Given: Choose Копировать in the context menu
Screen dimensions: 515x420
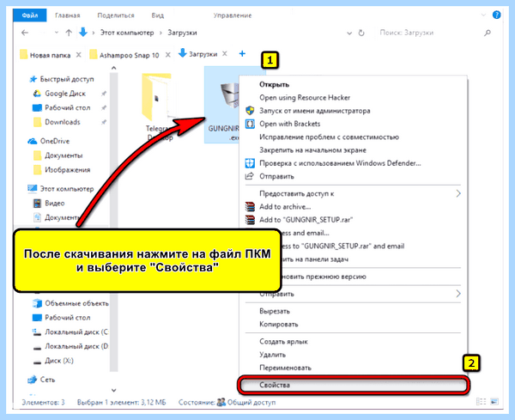Looking at the screenshot, I should click(278, 325).
